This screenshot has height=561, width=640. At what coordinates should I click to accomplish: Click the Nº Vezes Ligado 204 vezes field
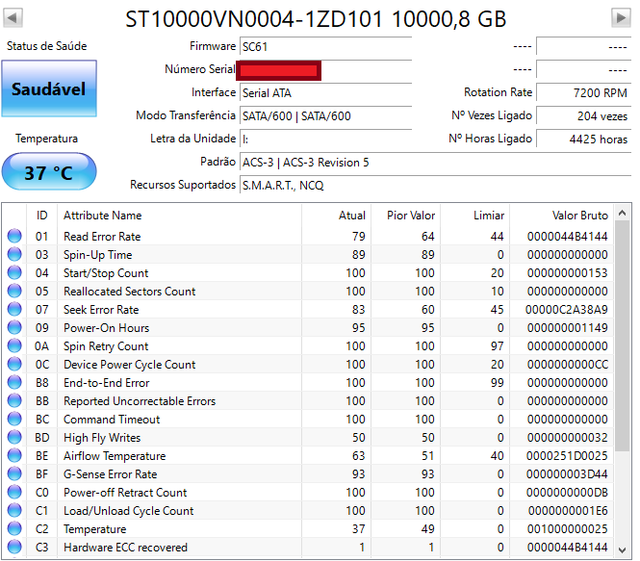click(584, 116)
